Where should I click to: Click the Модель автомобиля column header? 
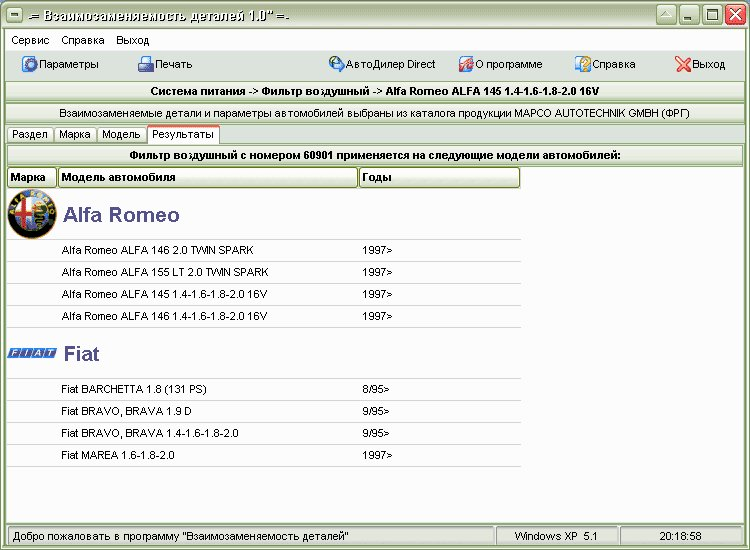tap(208, 177)
